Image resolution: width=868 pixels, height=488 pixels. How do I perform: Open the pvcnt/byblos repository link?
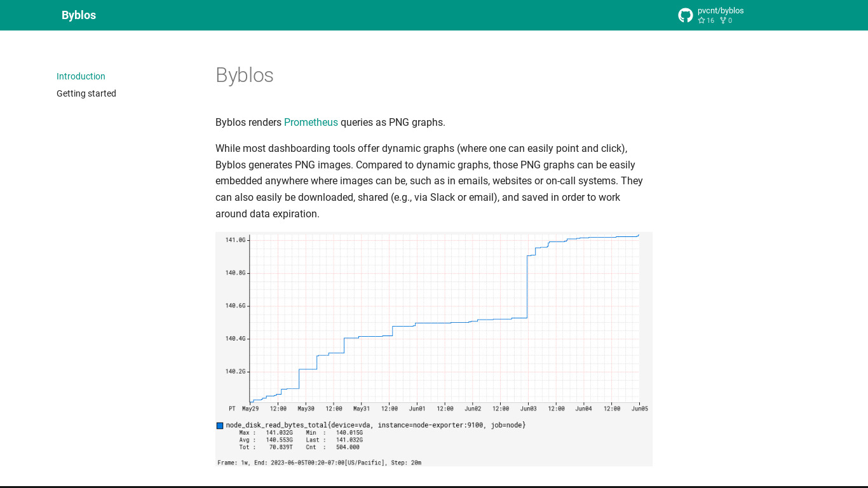[721, 11]
